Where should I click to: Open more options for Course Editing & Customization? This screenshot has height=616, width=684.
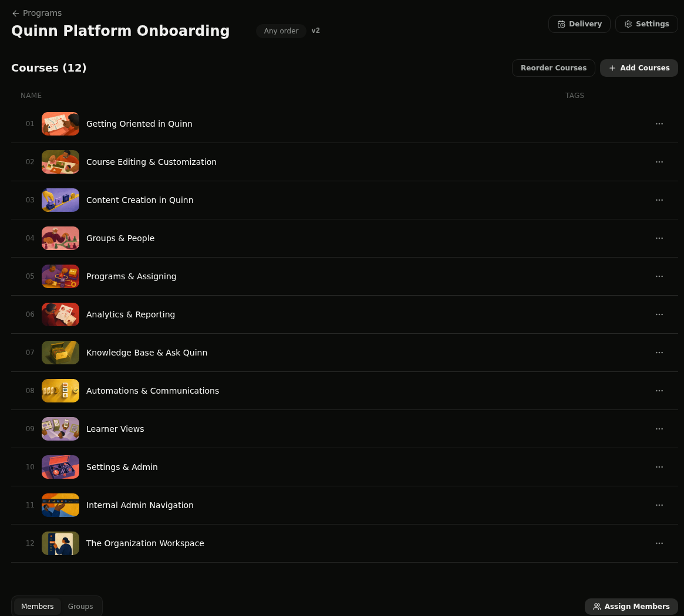click(x=659, y=162)
